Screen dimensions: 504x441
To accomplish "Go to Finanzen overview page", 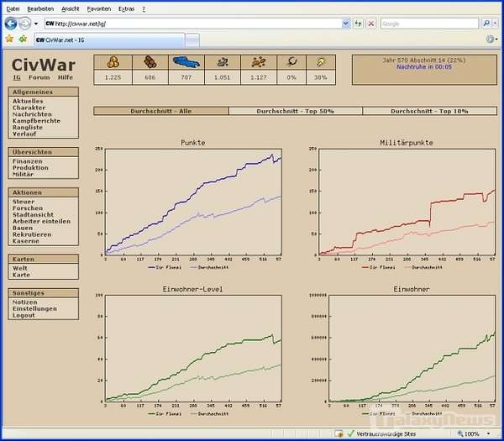I will [x=27, y=161].
